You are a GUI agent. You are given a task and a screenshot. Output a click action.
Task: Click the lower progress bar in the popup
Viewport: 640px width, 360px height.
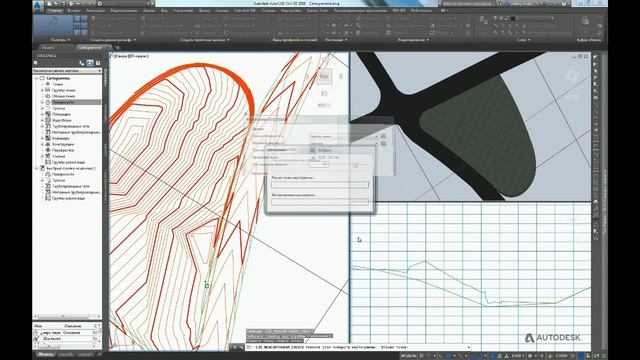coord(320,202)
